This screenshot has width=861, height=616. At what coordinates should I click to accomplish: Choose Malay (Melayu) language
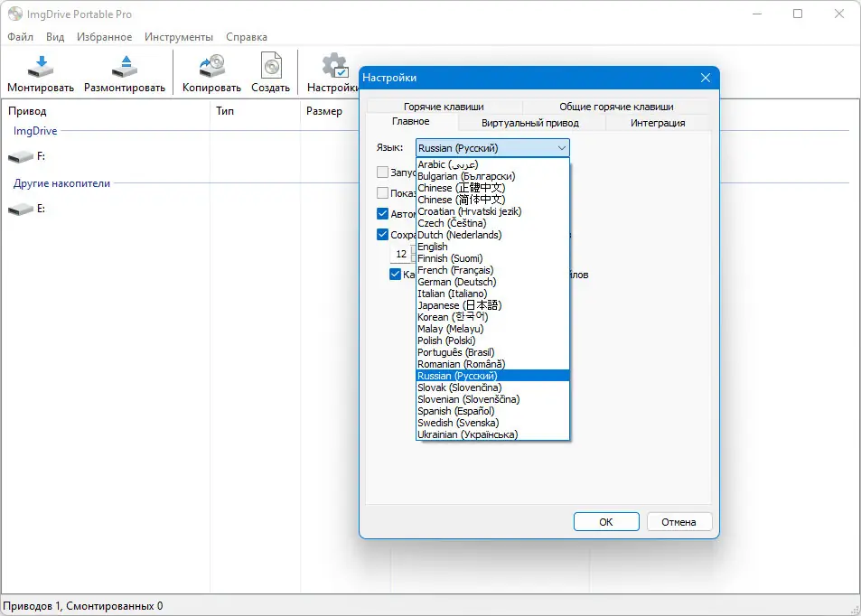(492, 329)
